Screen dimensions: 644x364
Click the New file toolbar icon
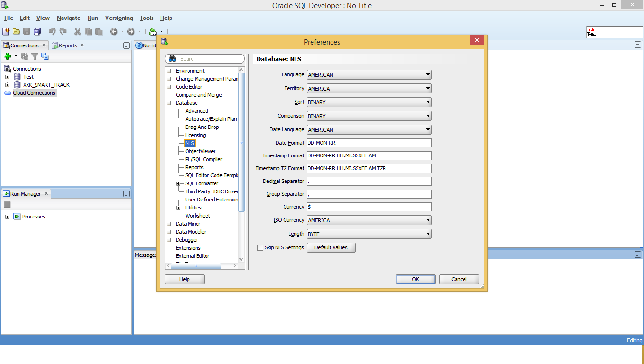click(6, 31)
